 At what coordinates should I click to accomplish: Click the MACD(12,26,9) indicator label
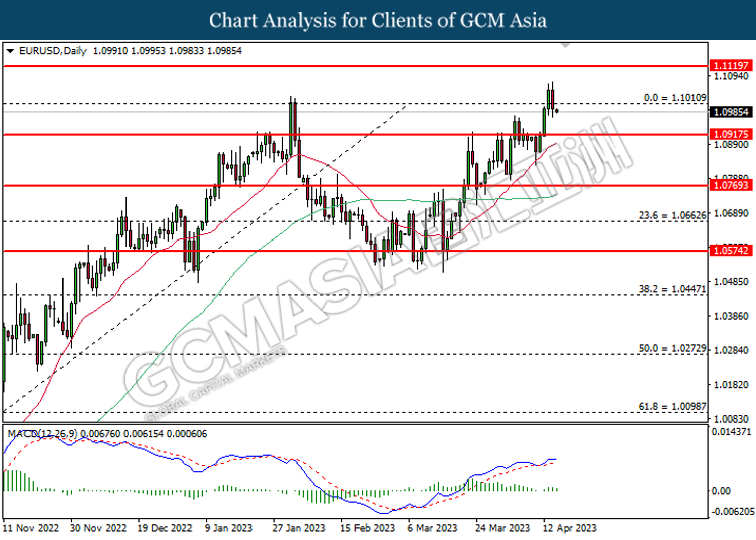tap(42, 434)
